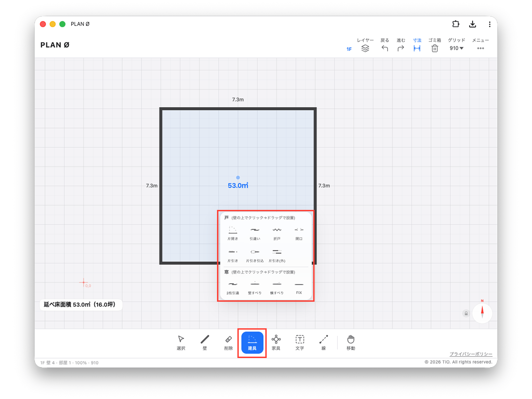
Task: Choose the 片引き single sliding door
Action: click(x=233, y=255)
